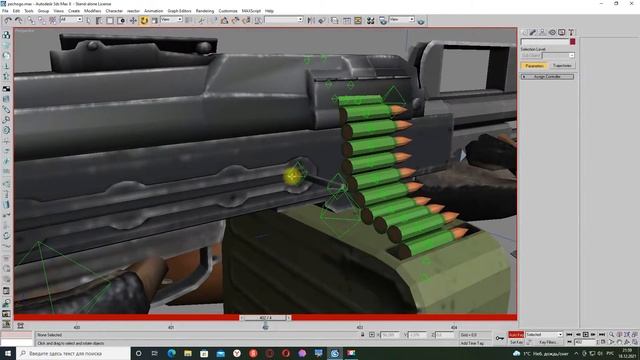
Task: Open the Select by Name list tool
Action: (99, 20)
